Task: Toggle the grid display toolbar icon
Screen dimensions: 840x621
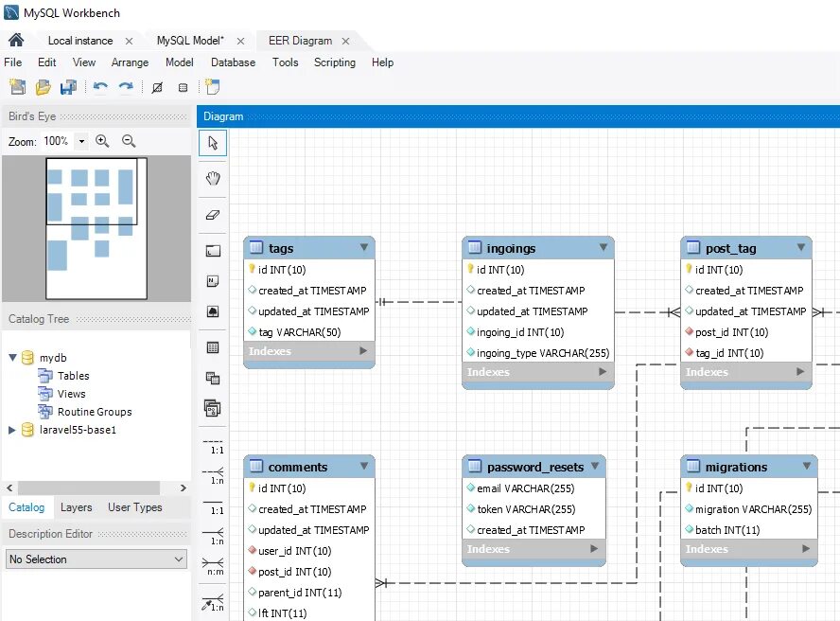Action: 183,87
